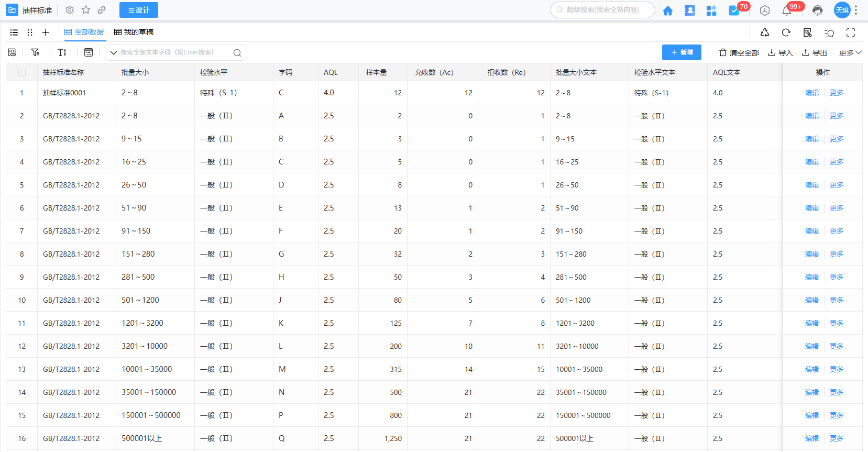Viewport: 868px width, 452px height.
Task: Click the 新增 button
Action: coord(682,52)
